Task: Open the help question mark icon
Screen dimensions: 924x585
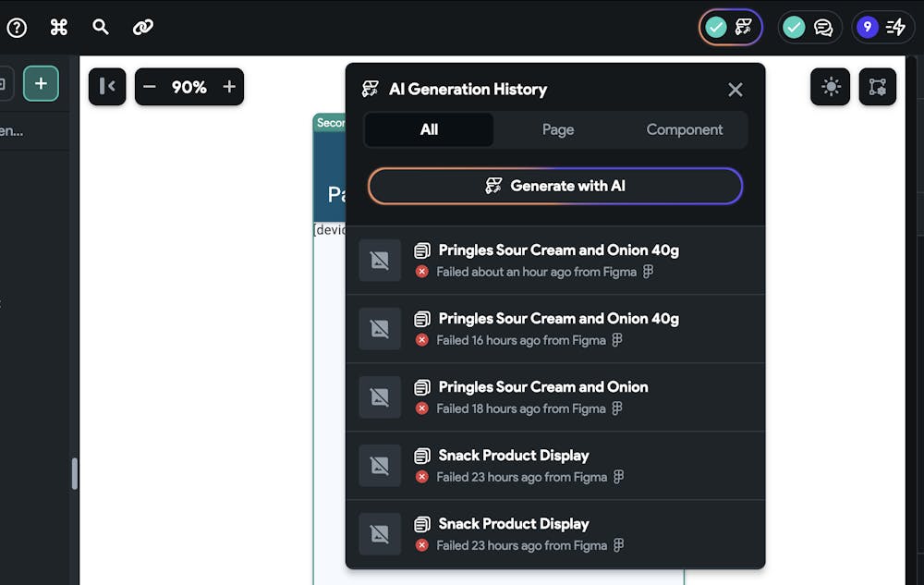Action: pos(17,27)
